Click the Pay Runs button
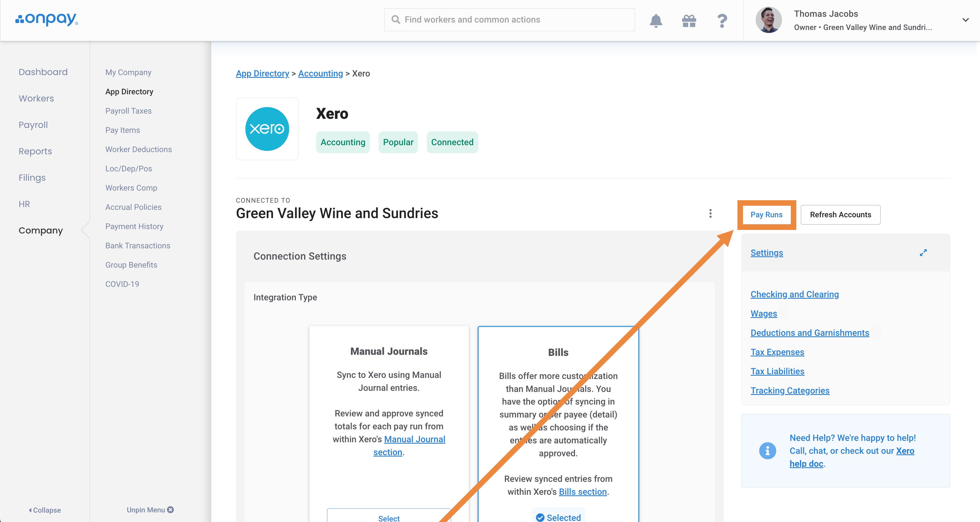The image size is (980, 522). 767,215
